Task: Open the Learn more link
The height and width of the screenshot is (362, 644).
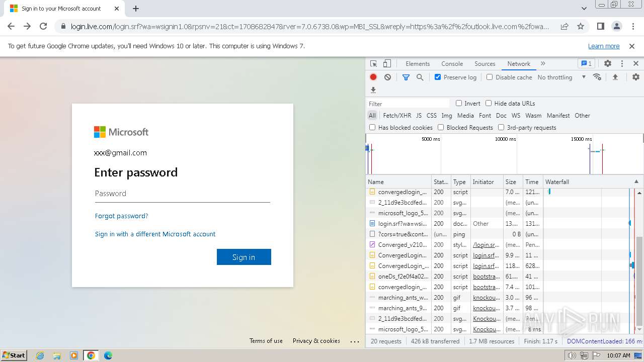Action: click(x=604, y=46)
